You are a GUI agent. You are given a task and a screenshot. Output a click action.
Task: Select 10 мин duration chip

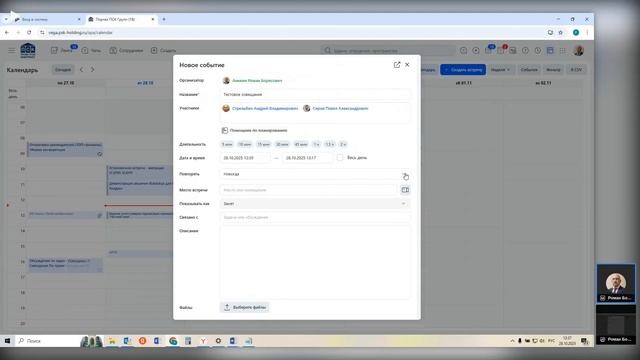click(244, 144)
